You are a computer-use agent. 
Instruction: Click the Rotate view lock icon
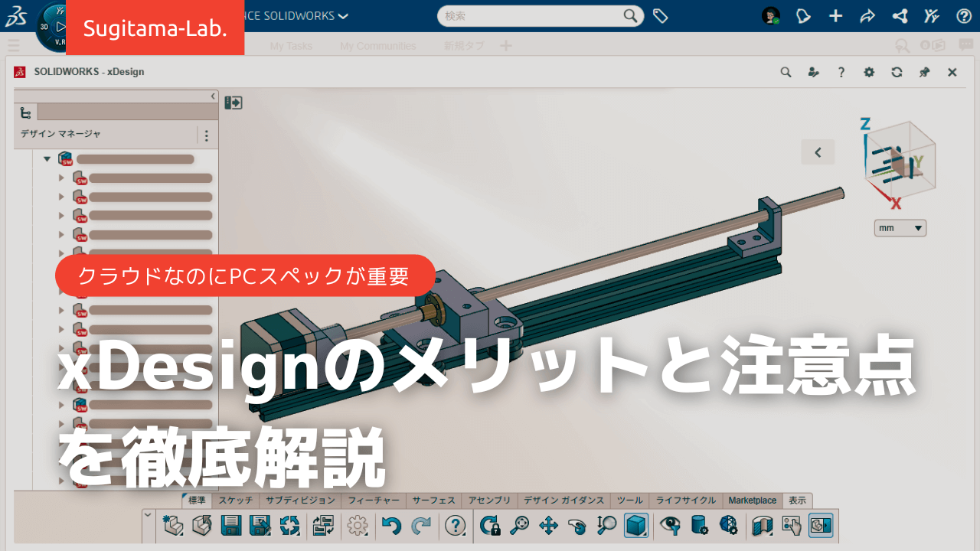point(490,525)
